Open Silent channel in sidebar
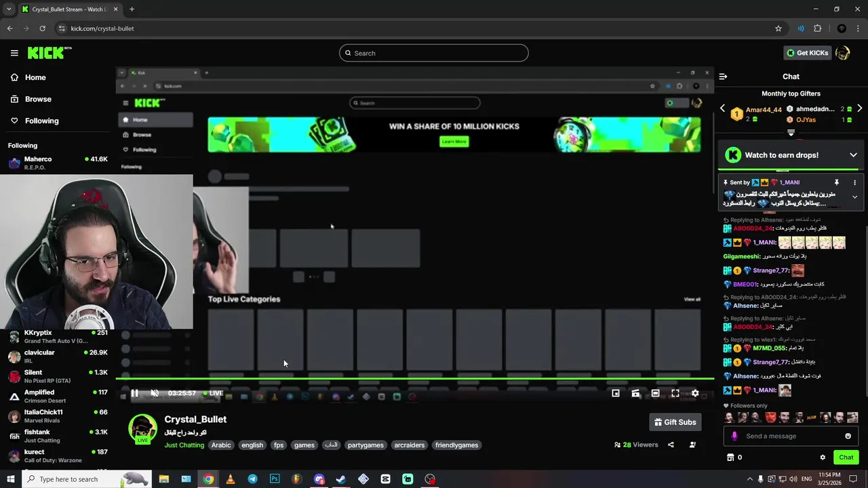The image size is (868, 488). click(x=58, y=376)
